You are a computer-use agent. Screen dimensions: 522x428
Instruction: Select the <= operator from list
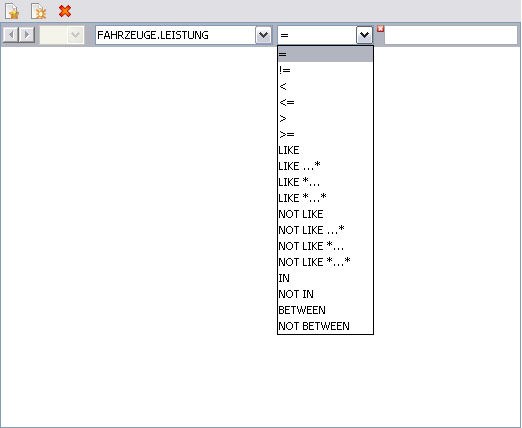point(325,102)
